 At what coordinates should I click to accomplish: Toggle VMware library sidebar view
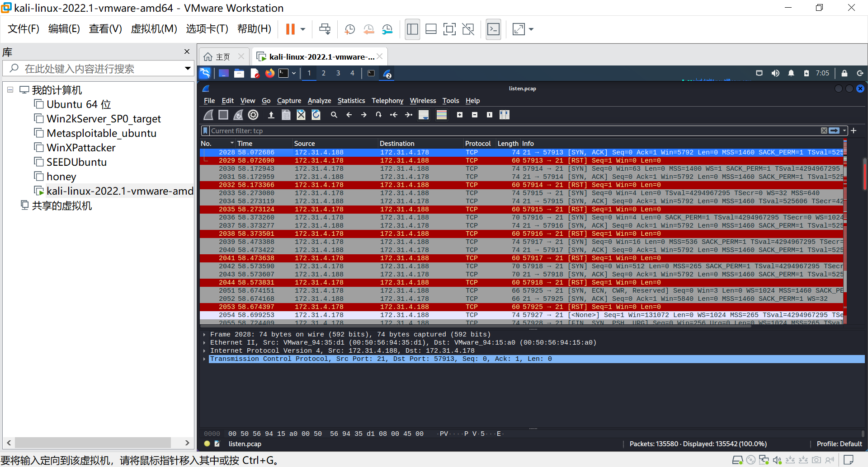click(412, 29)
